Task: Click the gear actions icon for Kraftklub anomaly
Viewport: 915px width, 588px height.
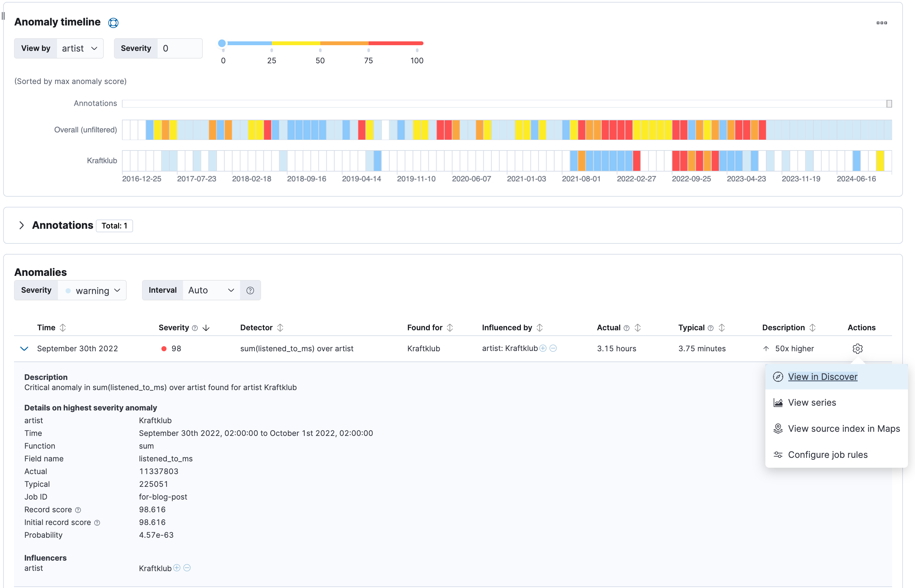Action: (857, 349)
